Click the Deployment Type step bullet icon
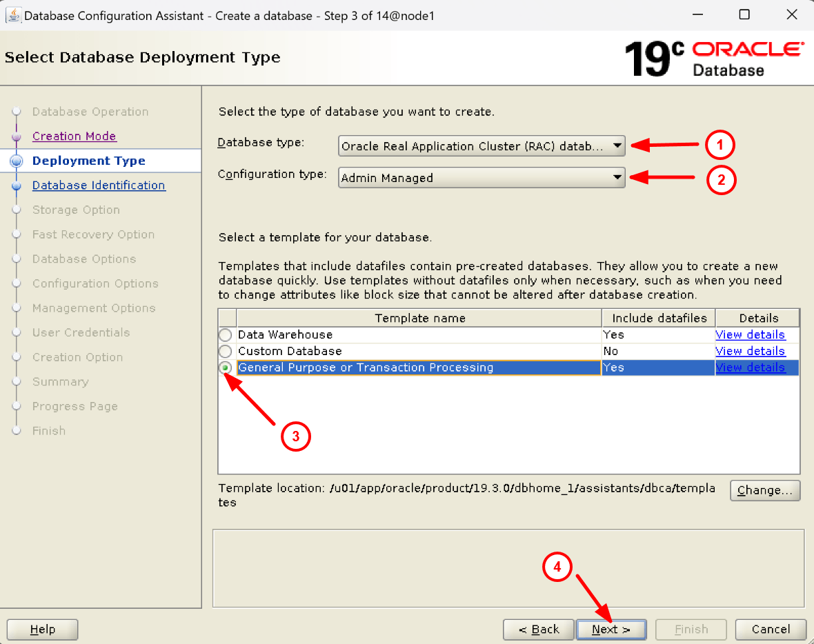The width and height of the screenshot is (814, 644). 17,161
